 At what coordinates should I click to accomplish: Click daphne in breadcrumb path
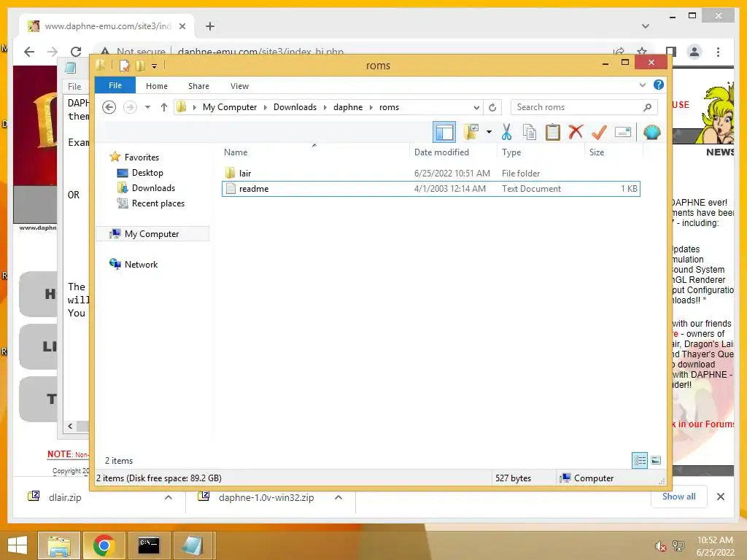coord(348,107)
